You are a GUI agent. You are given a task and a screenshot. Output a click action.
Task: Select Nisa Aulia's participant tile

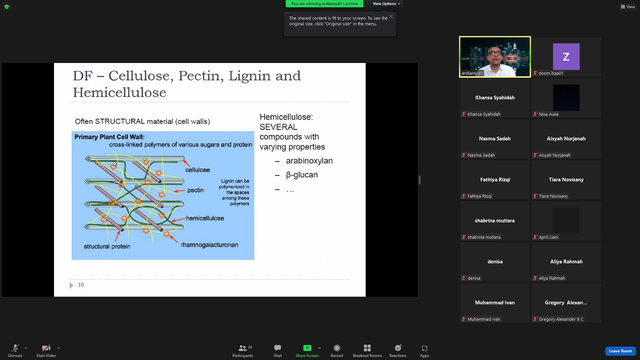point(566,98)
